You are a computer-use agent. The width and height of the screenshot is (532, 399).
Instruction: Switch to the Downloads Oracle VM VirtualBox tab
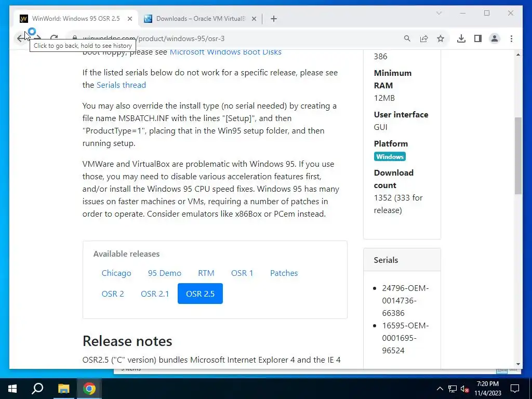point(201,19)
